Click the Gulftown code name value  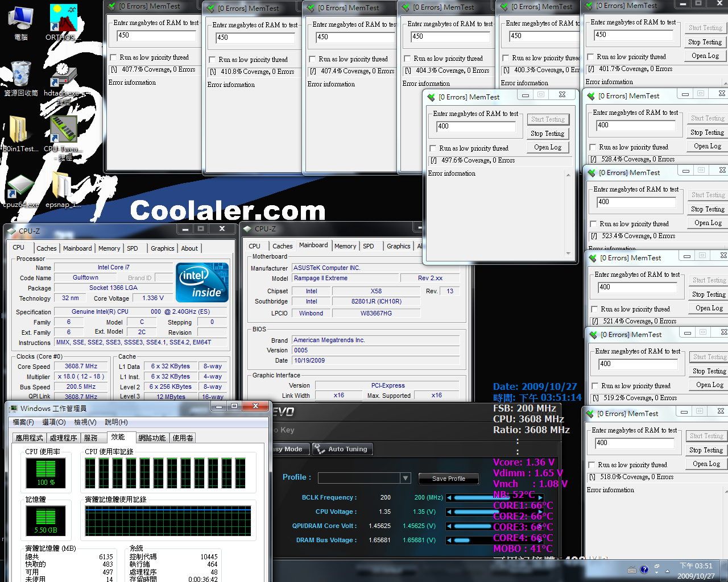tap(85, 278)
